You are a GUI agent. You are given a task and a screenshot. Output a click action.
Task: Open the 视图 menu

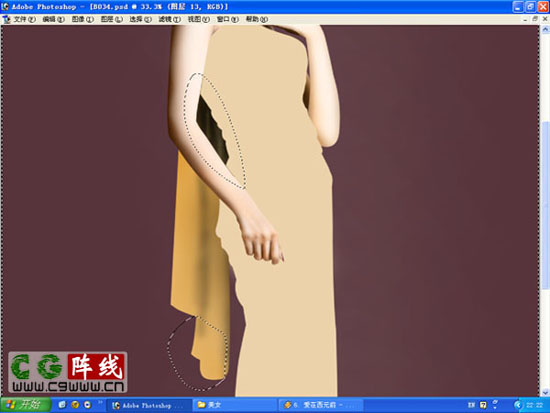point(199,19)
